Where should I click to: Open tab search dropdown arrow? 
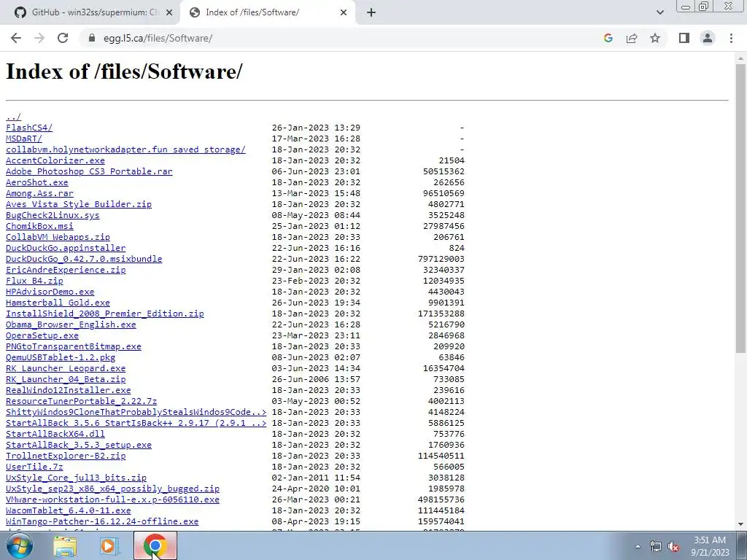(x=659, y=12)
